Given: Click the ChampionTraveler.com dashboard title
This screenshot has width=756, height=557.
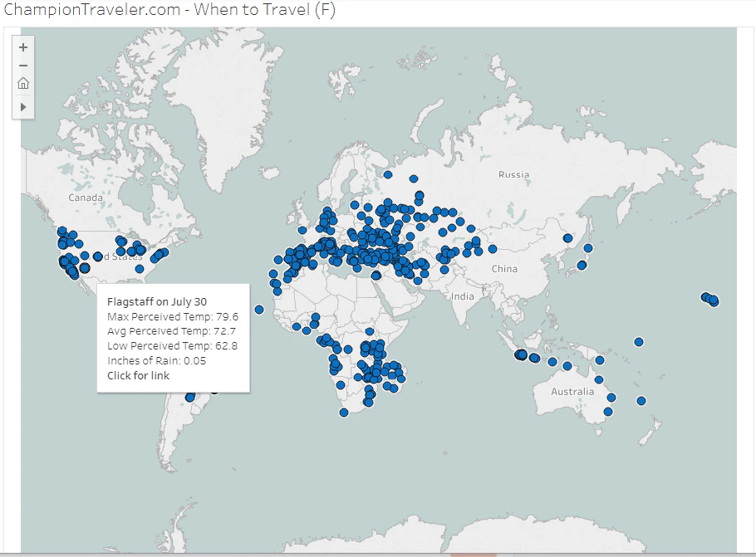Looking at the screenshot, I should coord(169,9).
